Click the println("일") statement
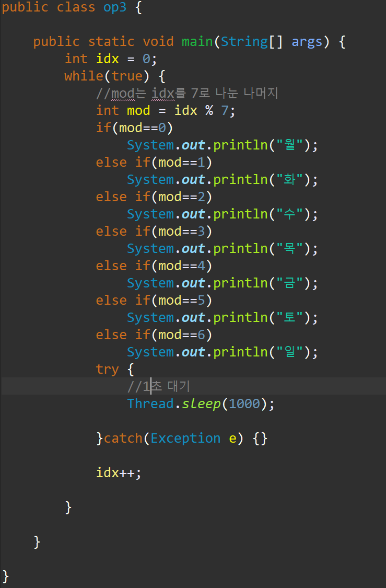 pos(222,352)
